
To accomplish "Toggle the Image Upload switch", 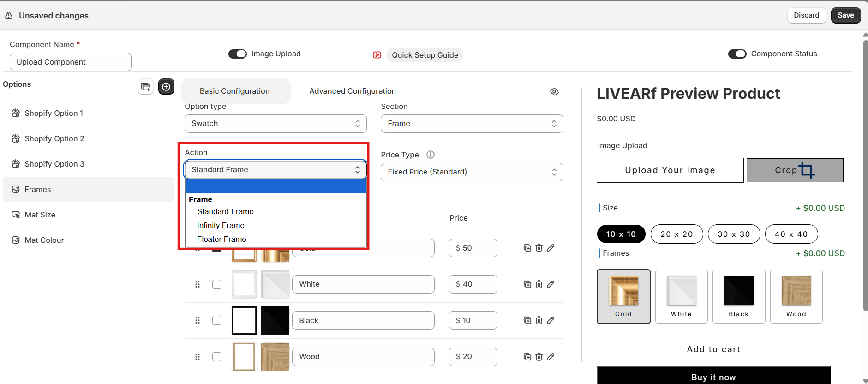I will click(238, 54).
